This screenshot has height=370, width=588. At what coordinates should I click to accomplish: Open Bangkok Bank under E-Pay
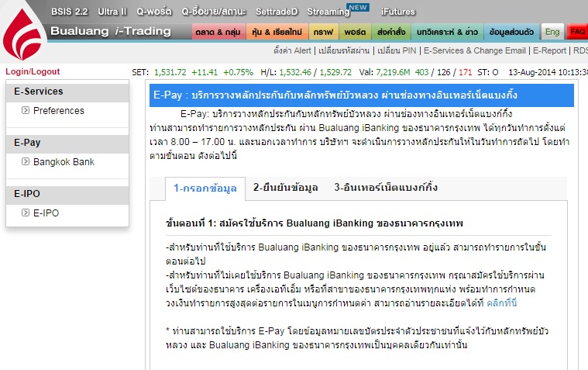[64, 161]
